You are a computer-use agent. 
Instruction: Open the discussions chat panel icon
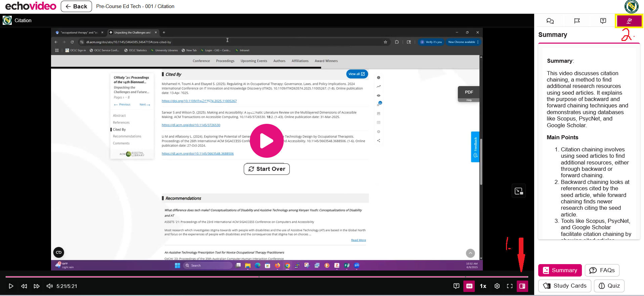[x=550, y=21]
